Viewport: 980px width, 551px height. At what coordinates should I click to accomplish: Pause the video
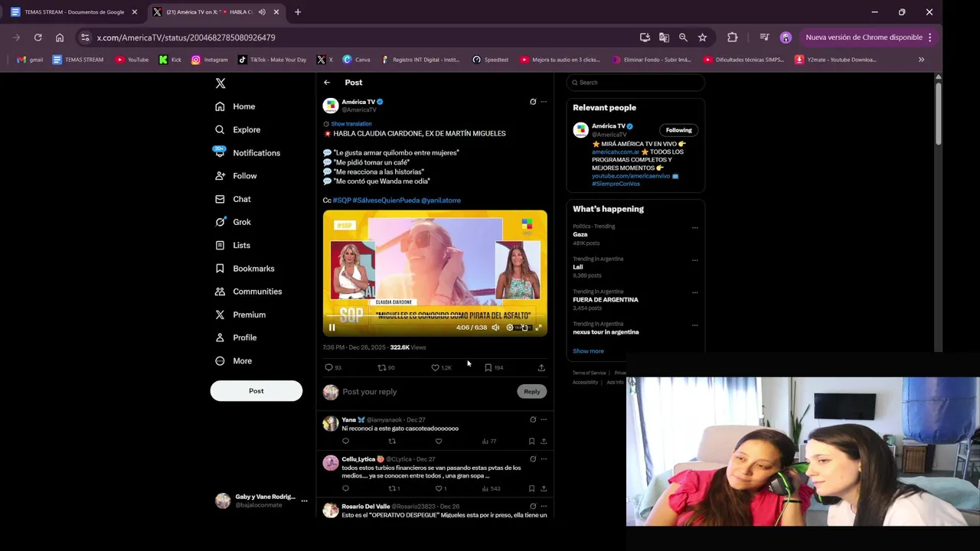(332, 328)
